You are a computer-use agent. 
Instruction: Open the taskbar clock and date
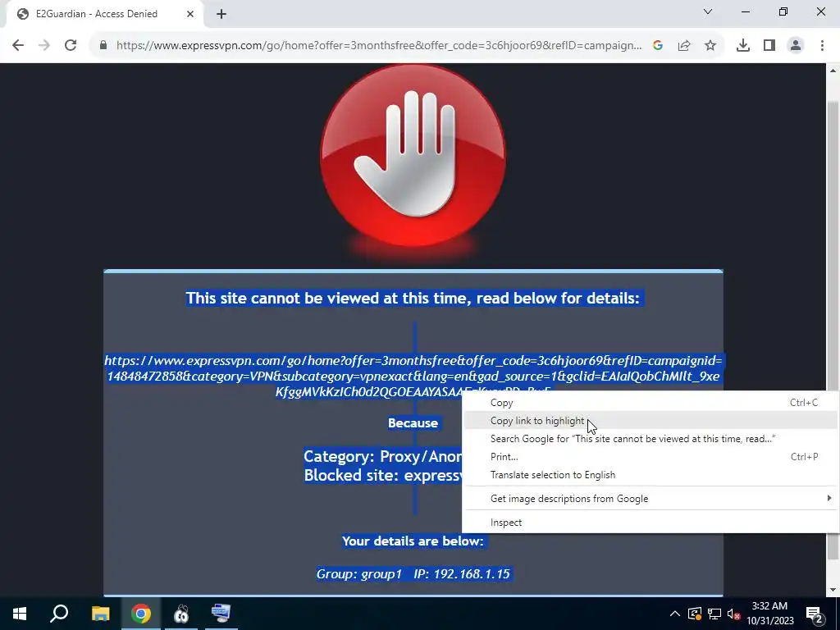[769, 614]
